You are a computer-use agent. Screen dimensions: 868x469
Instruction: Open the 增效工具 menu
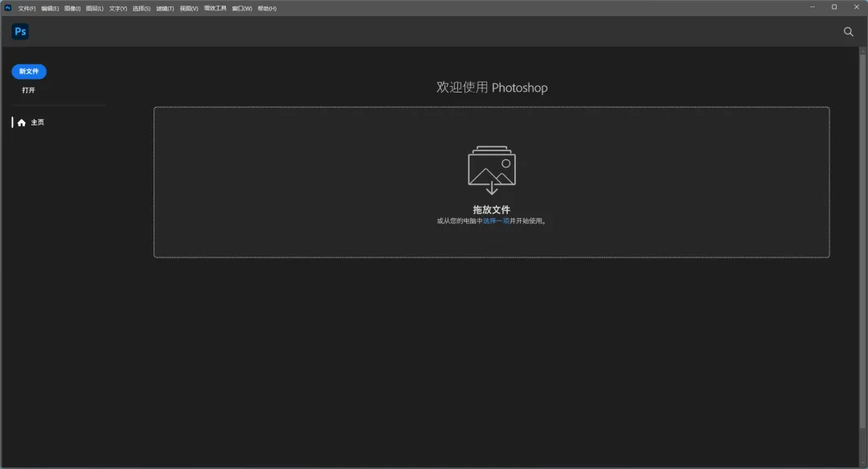[x=215, y=8]
